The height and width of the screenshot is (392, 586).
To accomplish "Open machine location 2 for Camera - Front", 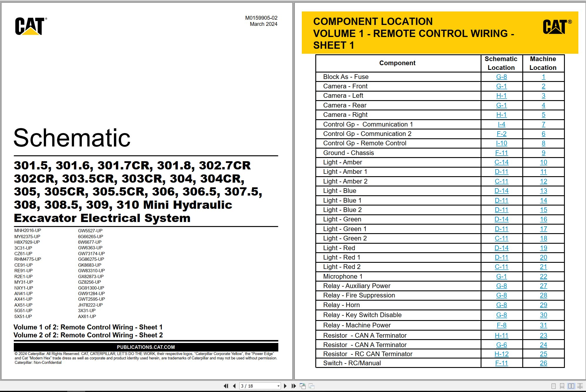I will pos(543,86).
